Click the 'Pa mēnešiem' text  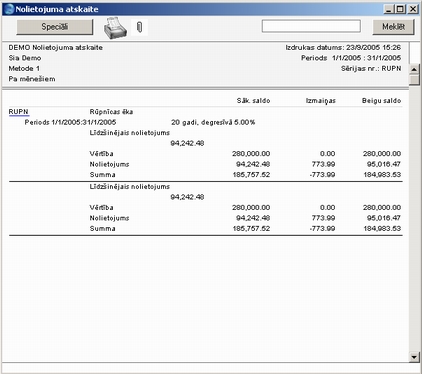click(32, 79)
